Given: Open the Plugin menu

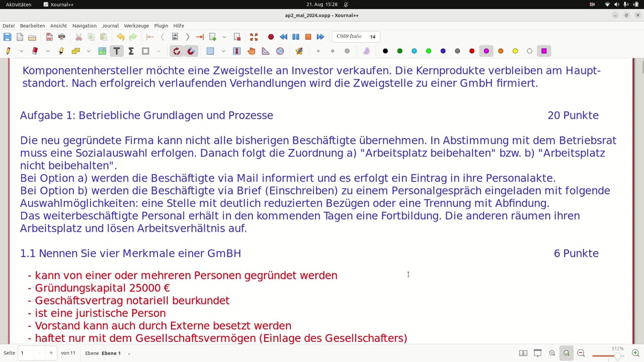Looking at the screenshot, I should coord(161,26).
